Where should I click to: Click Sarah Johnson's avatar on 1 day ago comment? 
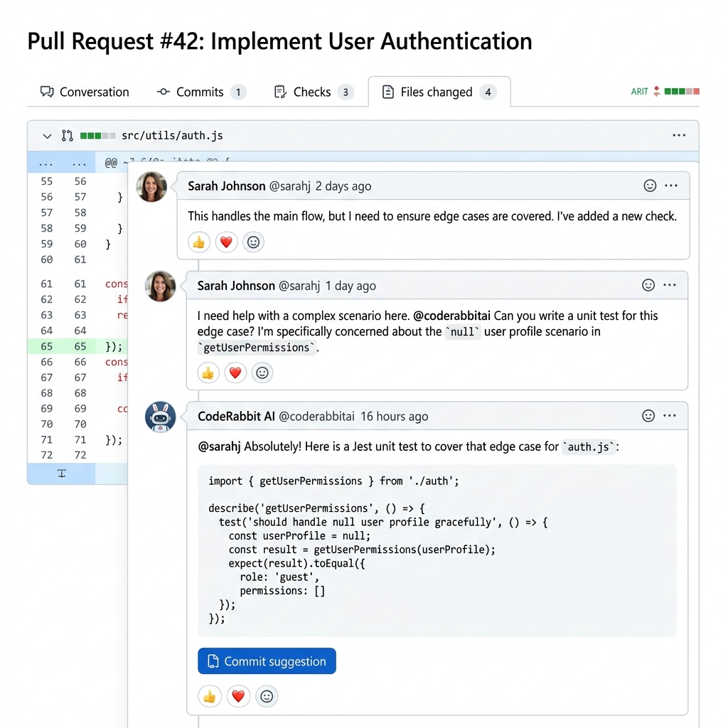point(160,287)
